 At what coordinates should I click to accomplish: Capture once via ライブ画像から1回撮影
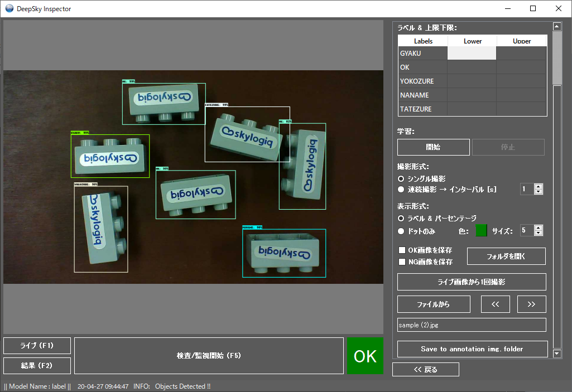(x=472, y=282)
